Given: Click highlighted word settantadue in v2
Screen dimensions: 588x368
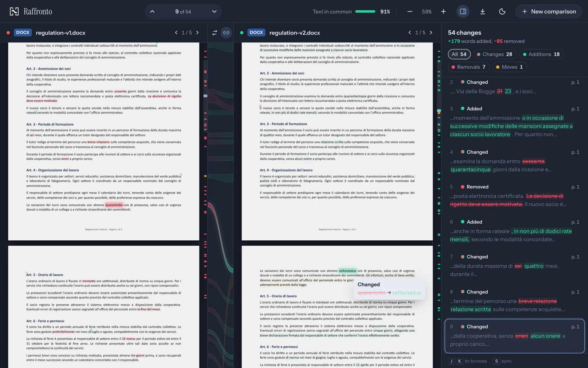Looking at the screenshot, I should (x=347, y=271).
